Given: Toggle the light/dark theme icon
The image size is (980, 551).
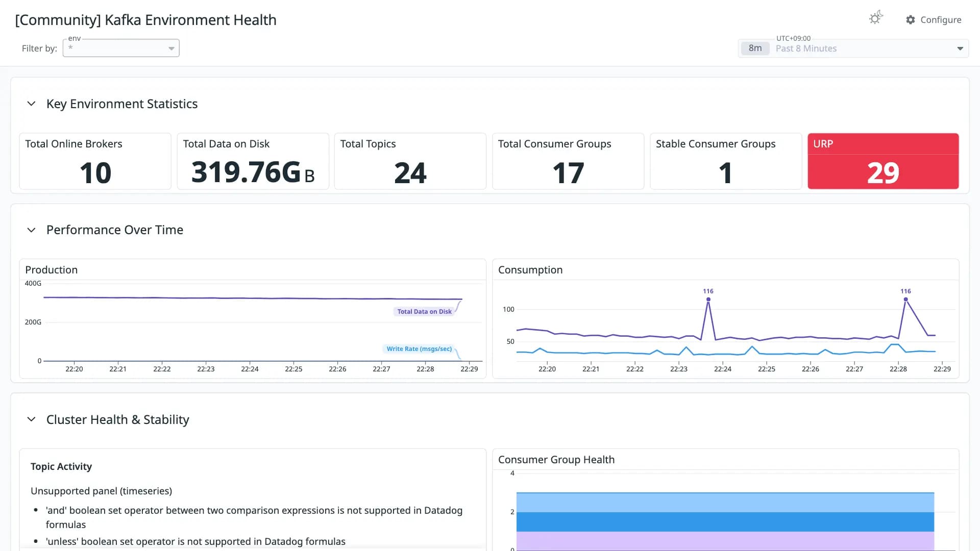Looking at the screenshot, I should (x=876, y=18).
